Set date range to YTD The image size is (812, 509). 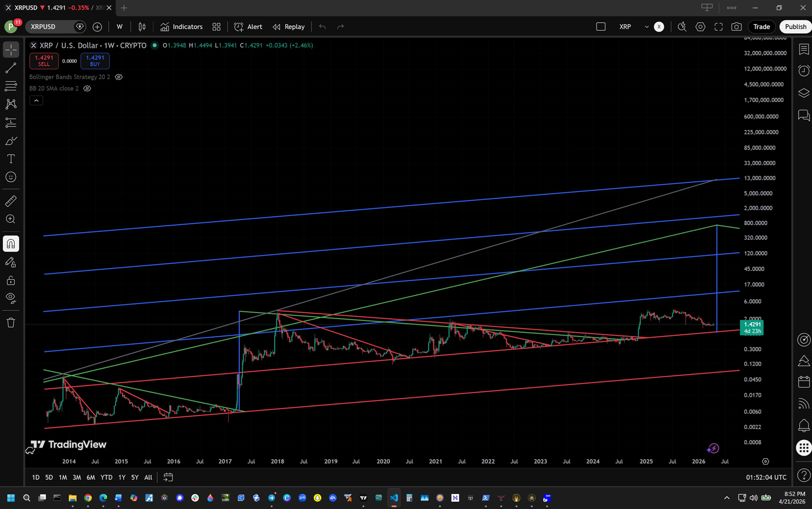[x=106, y=477]
